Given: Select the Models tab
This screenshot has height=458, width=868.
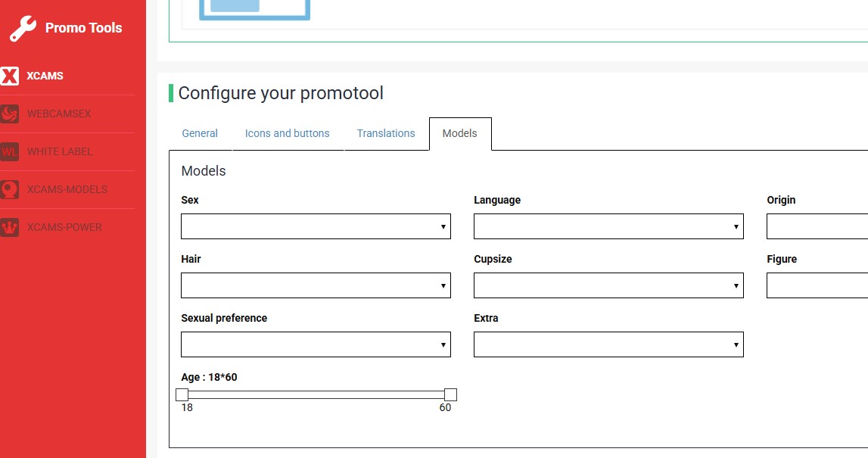Looking at the screenshot, I should pyautogui.click(x=459, y=133).
